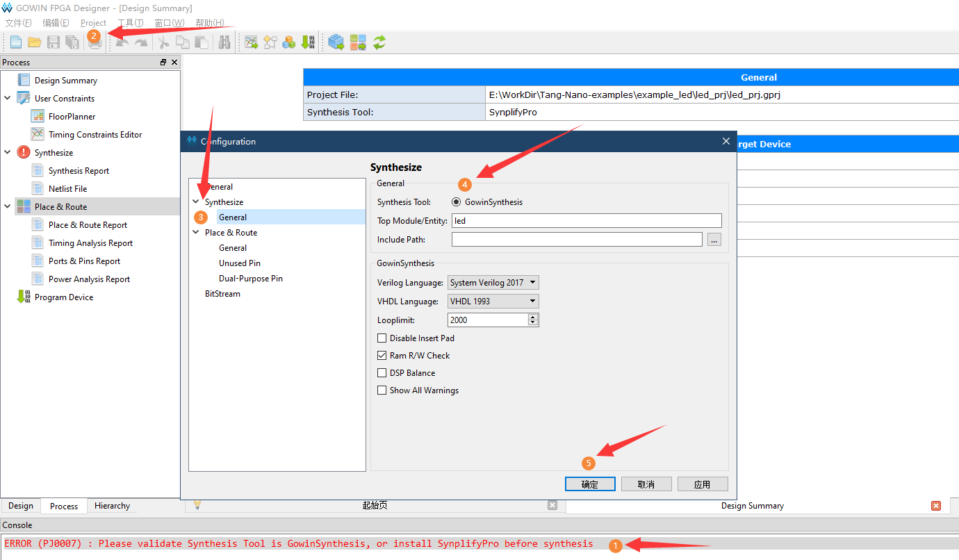Click the Copy icon in toolbar
The height and width of the screenshot is (560, 959).
click(183, 42)
